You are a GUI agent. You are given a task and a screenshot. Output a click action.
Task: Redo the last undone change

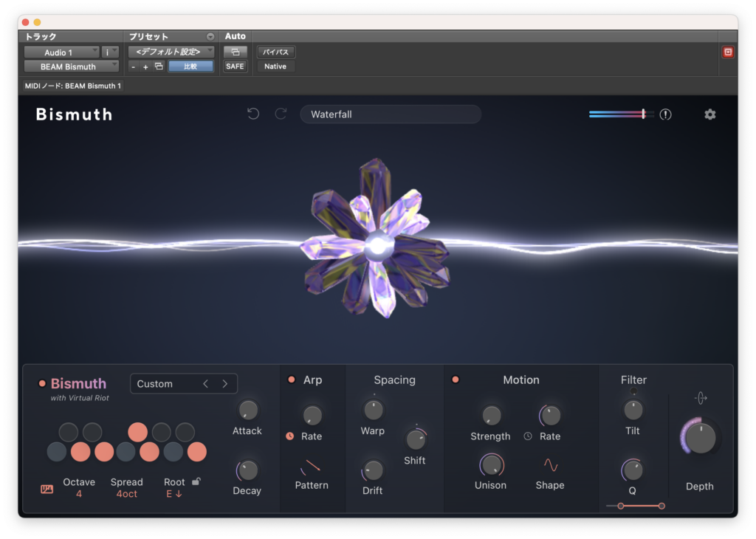(281, 114)
